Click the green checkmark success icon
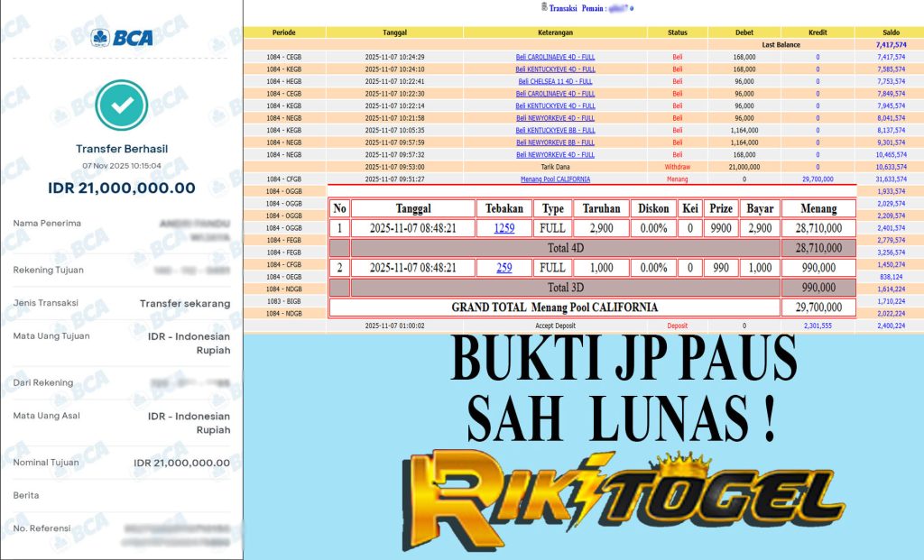Viewport: 924px width, 560px height. [122, 106]
